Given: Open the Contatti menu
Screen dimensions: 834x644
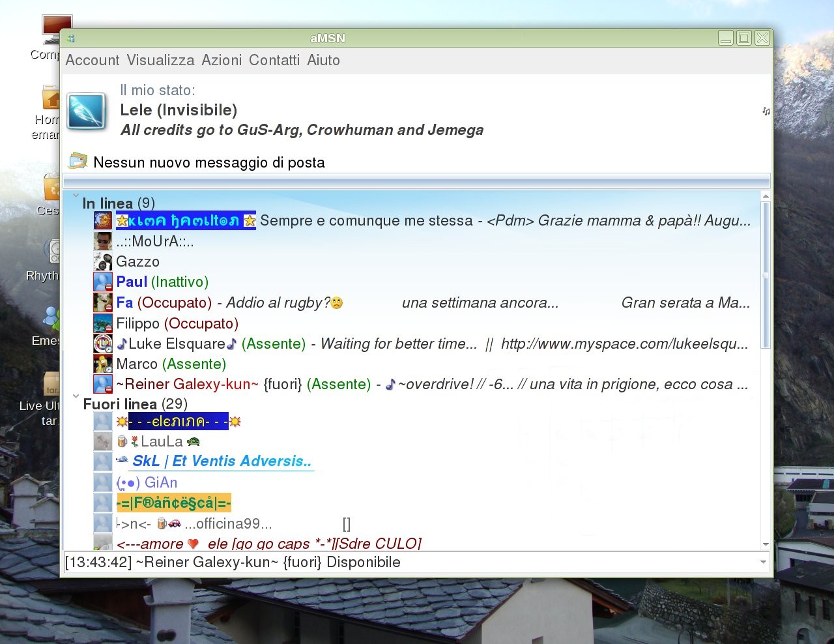Looking at the screenshot, I should 274,60.
